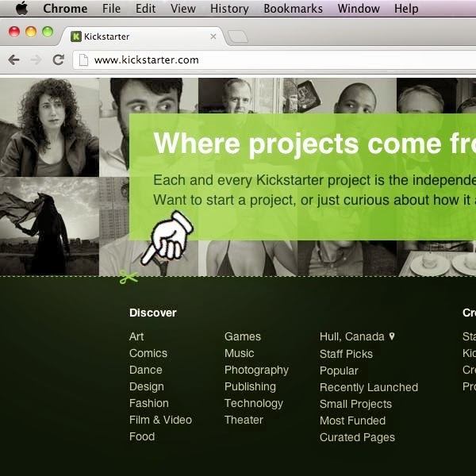Viewport: 476px width, 476px height.
Task: Open the Food category
Action: click(x=142, y=436)
